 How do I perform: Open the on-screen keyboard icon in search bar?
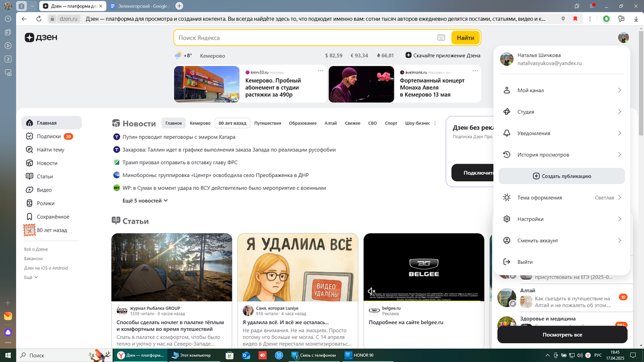tap(441, 38)
